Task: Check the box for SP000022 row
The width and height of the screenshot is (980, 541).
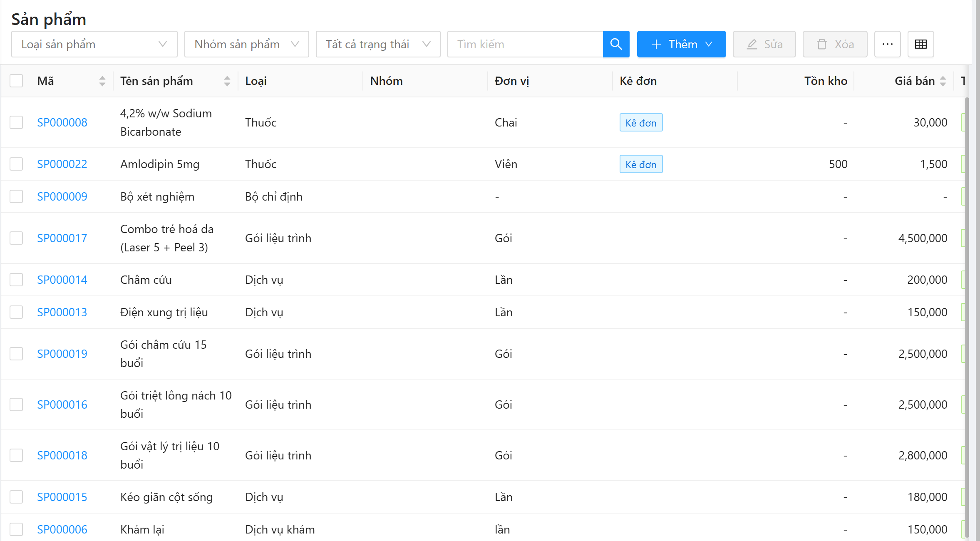Action: pyautogui.click(x=16, y=164)
